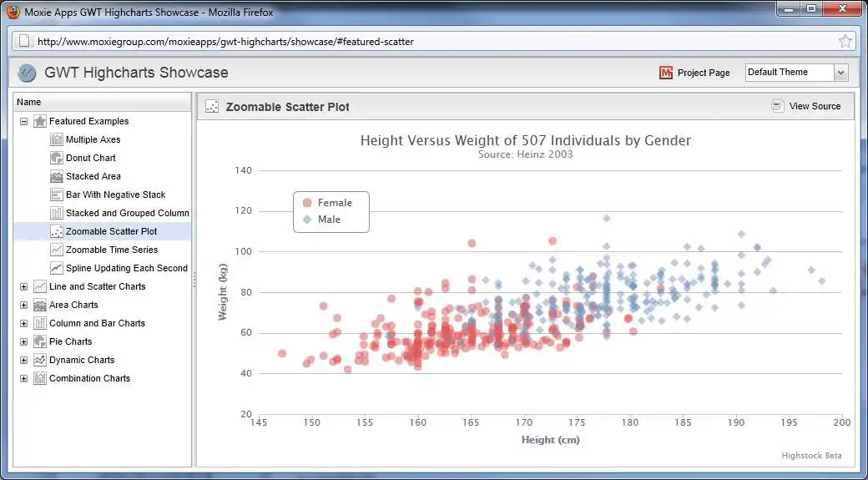Bookmark page with the star icon
Image resolution: width=868 pixels, height=480 pixels.
pos(845,41)
